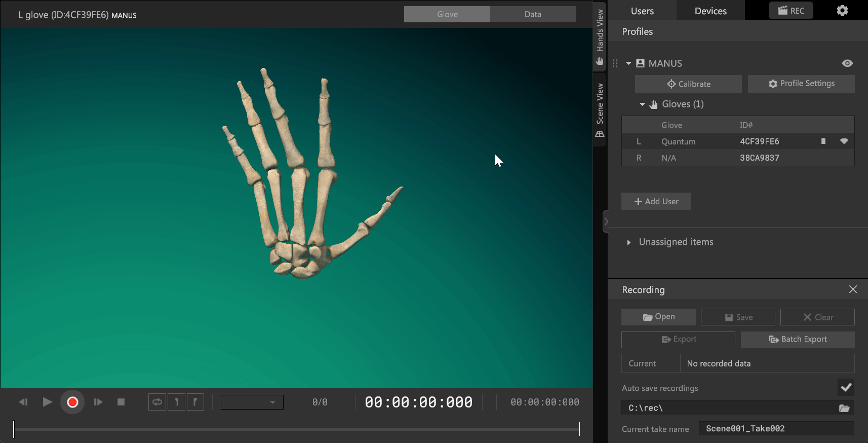Viewport: 868px width, 443px height.
Task: Uncheck the Auto save recordings checkbox
Action: (x=846, y=388)
